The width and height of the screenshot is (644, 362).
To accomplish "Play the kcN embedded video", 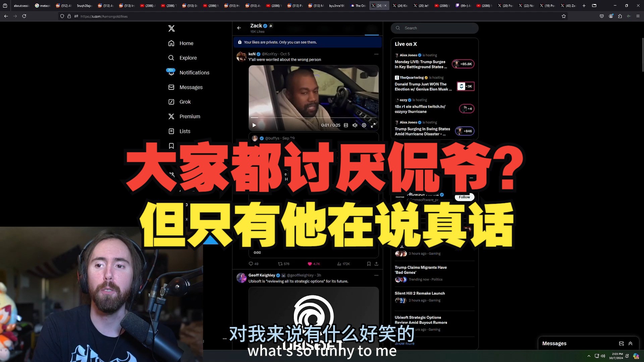I will (x=254, y=125).
